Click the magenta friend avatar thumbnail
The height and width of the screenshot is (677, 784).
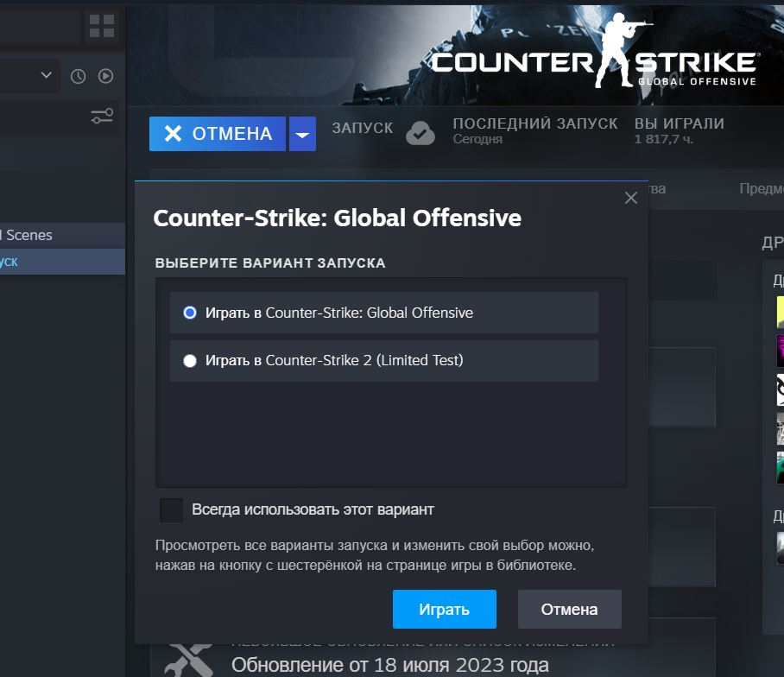(x=780, y=351)
